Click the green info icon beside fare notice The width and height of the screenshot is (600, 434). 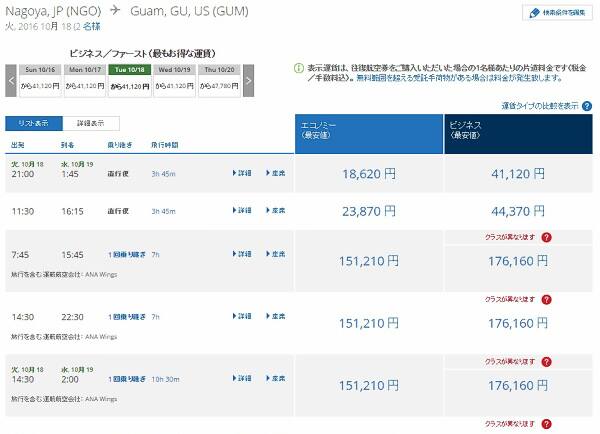click(x=299, y=68)
